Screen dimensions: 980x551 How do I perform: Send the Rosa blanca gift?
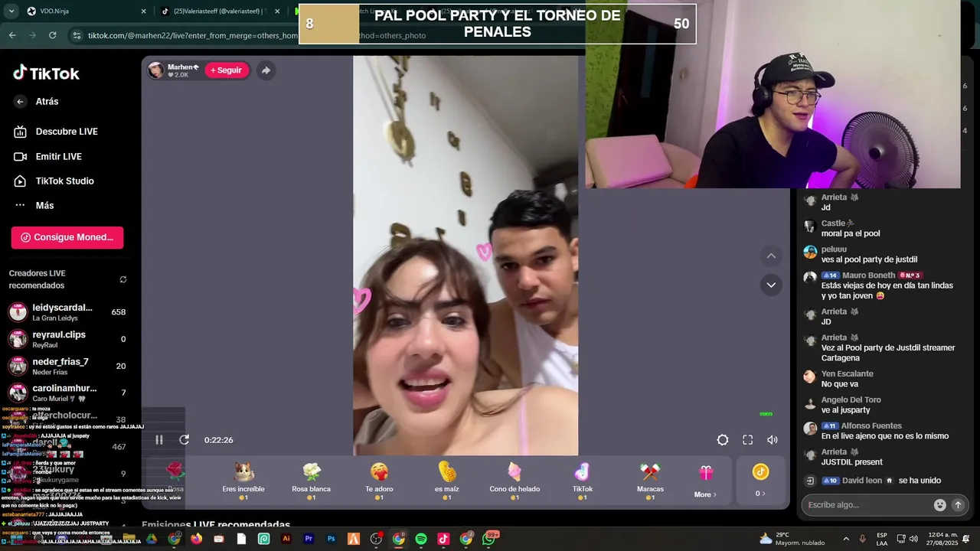pos(311,481)
